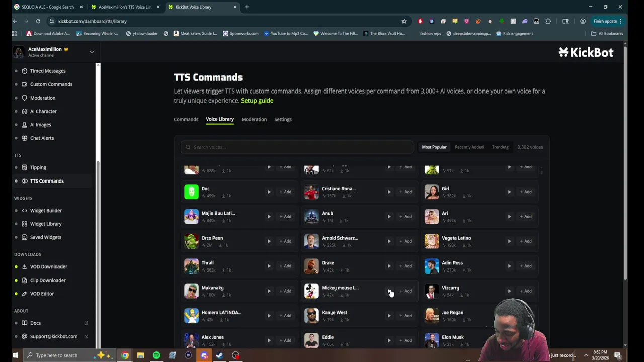
Task: Sort voices by Trending
Action: coord(500,147)
